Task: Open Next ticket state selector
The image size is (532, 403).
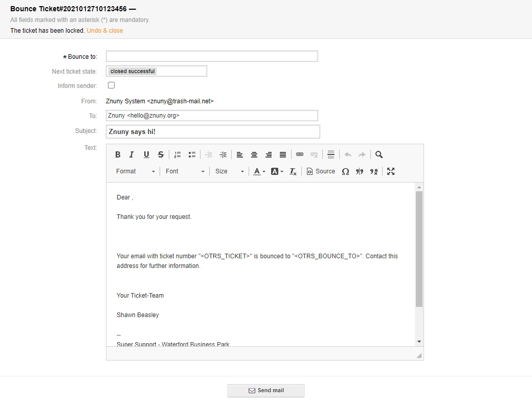Action: coord(156,71)
